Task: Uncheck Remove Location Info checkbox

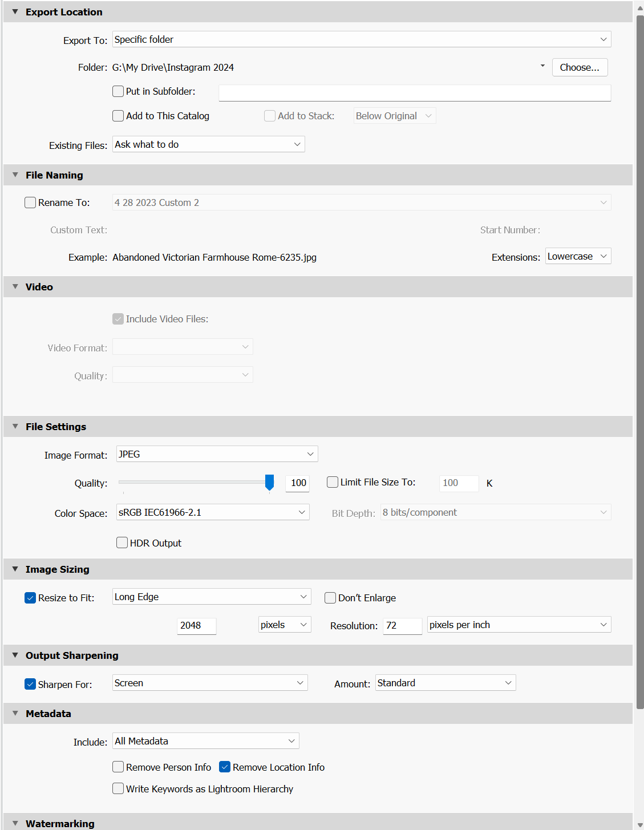Action: (x=225, y=767)
